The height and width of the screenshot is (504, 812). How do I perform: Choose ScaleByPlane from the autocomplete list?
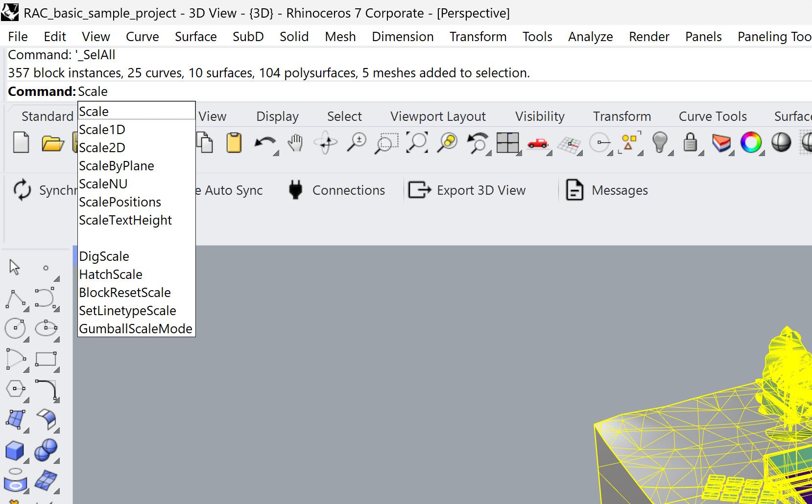[x=137, y=166]
